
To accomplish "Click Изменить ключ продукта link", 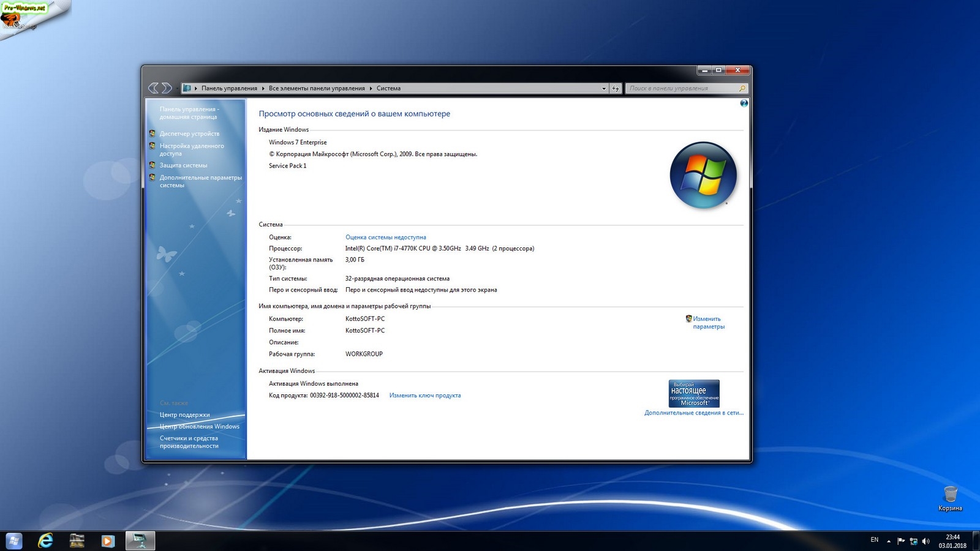I will (424, 395).
